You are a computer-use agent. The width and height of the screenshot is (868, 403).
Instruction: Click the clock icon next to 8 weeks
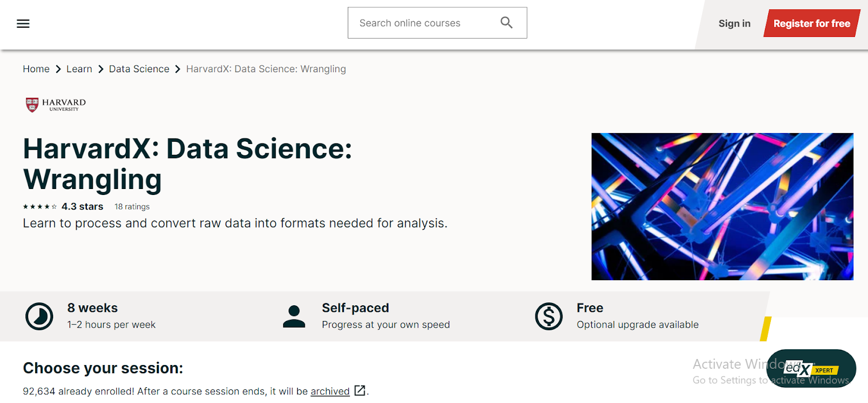38,316
